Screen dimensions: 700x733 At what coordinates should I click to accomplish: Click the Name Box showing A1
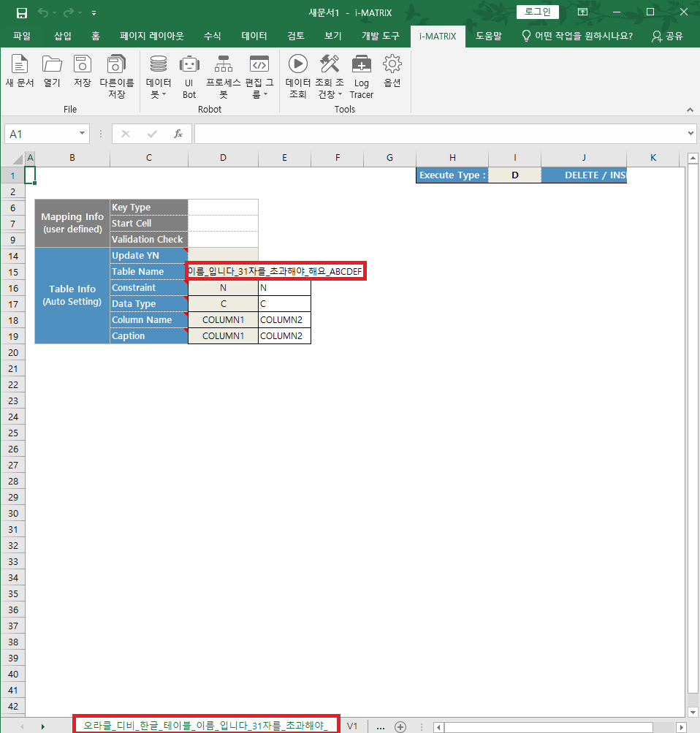41,134
